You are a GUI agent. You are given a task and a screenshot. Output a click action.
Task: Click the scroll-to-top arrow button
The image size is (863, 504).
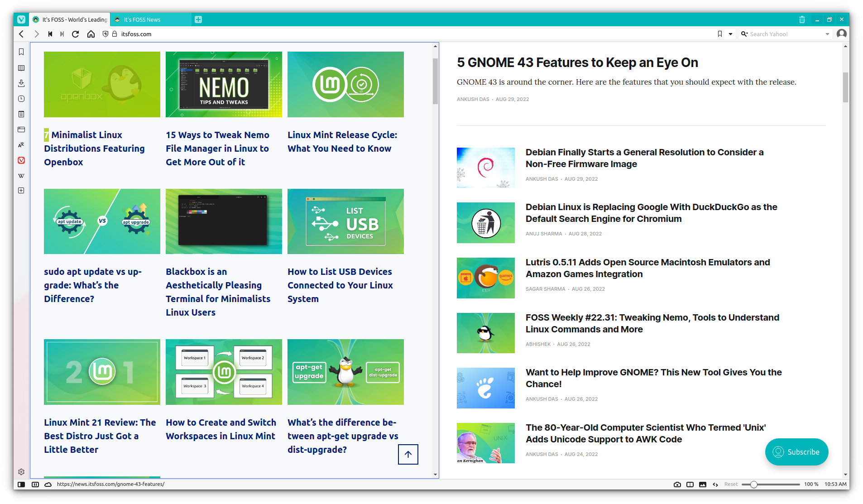point(408,455)
